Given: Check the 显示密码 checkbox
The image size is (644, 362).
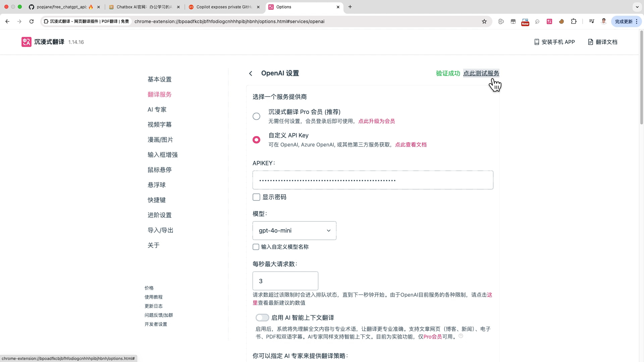Looking at the screenshot, I should (x=256, y=197).
